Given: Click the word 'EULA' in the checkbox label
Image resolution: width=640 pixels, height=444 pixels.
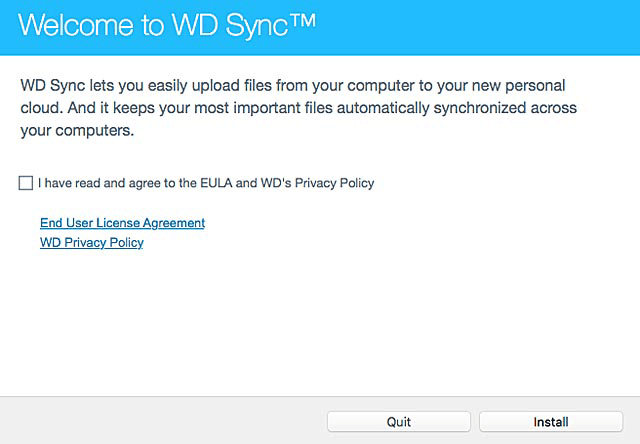Looking at the screenshot, I should [218, 183].
